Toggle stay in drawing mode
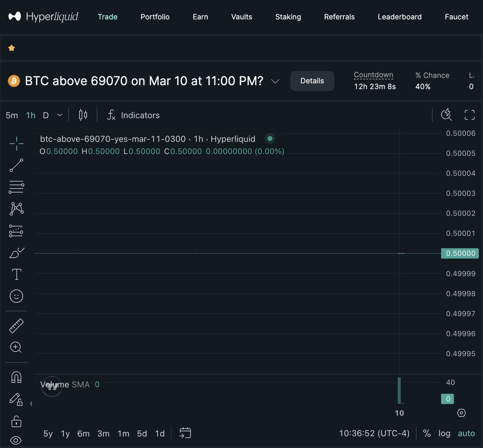 tap(16, 399)
